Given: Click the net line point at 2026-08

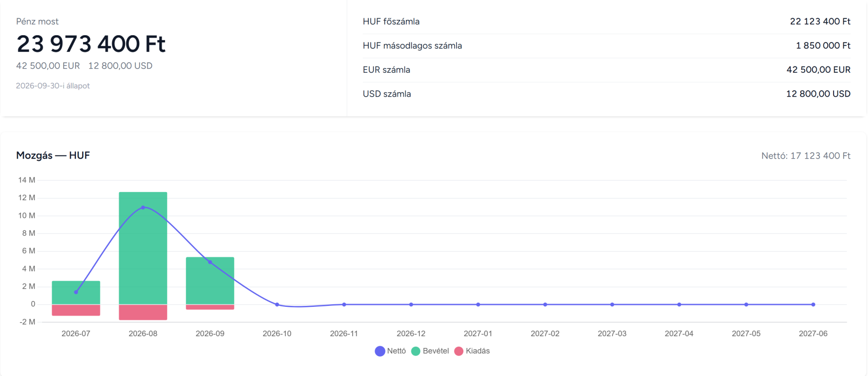Looking at the screenshot, I should click(143, 207).
